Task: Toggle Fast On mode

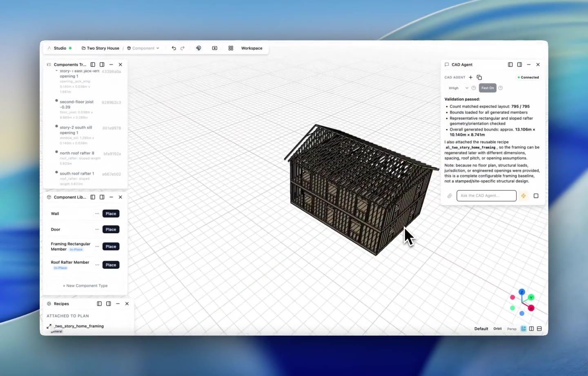Action: pos(488,88)
